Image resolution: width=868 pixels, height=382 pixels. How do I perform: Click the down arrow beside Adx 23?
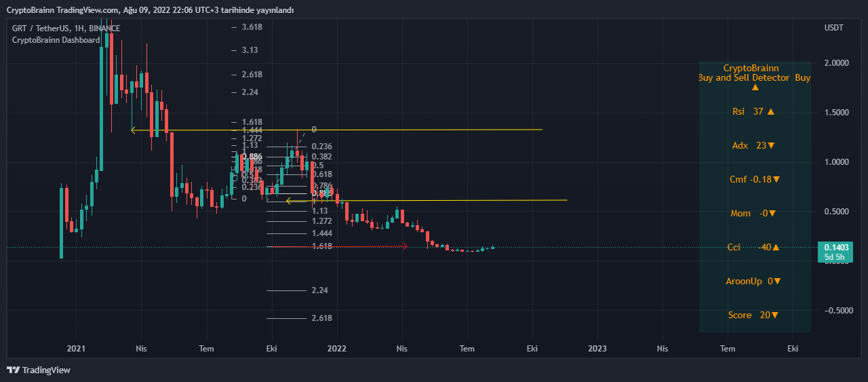pyautogui.click(x=772, y=146)
